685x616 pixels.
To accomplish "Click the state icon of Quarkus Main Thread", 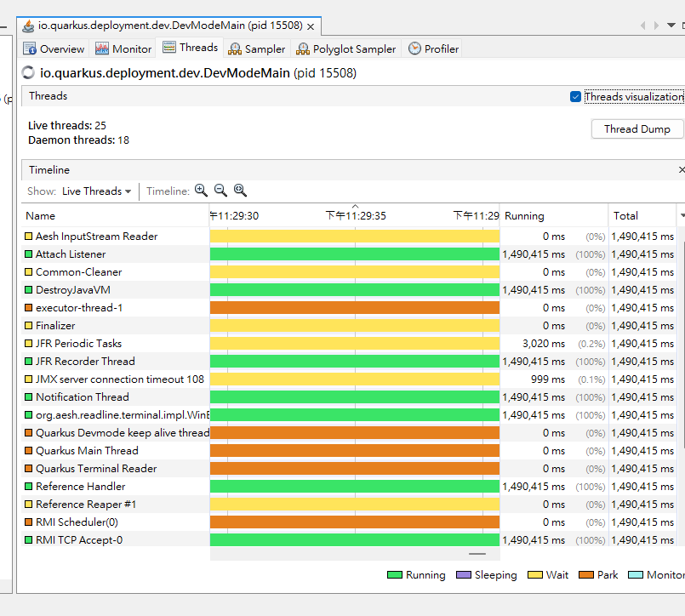I will pyautogui.click(x=28, y=450).
